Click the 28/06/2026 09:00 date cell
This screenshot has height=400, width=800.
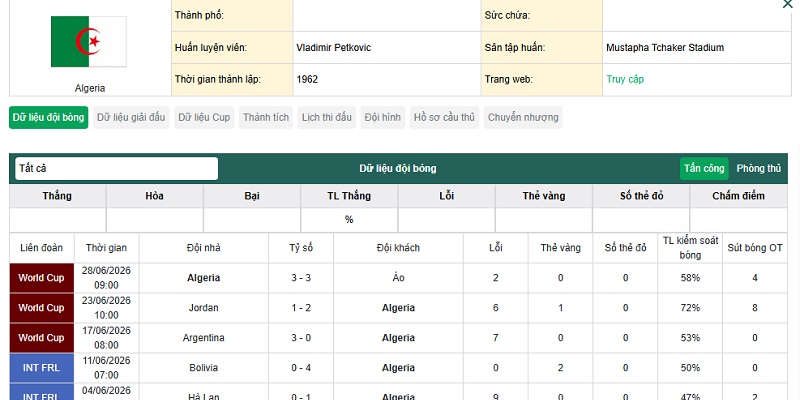[x=106, y=278]
